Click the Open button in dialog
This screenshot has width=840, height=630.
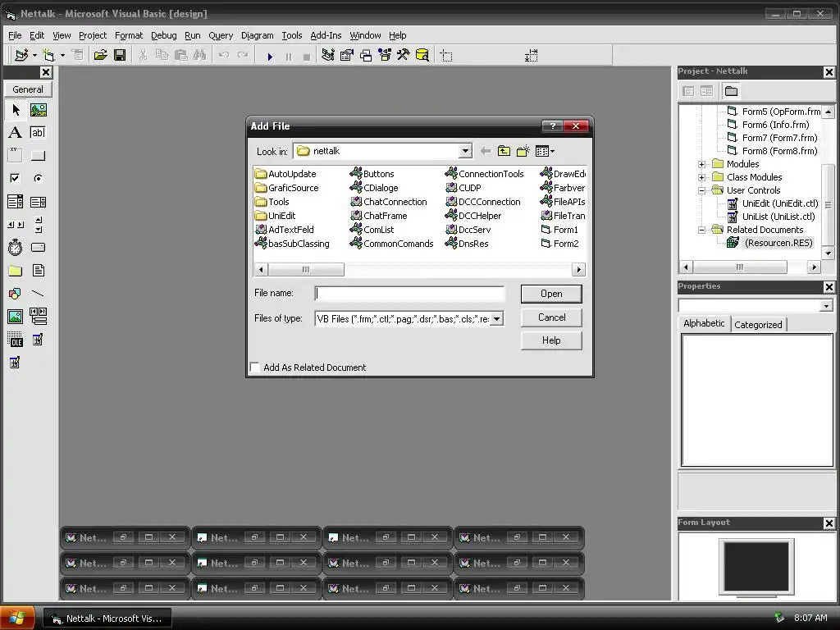click(551, 294)
